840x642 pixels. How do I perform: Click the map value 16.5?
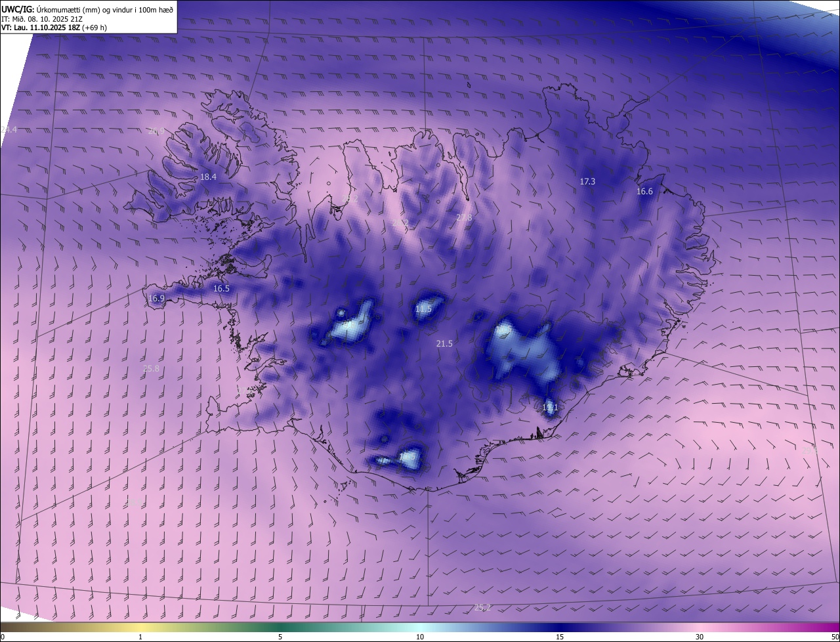tap(221, 289)
